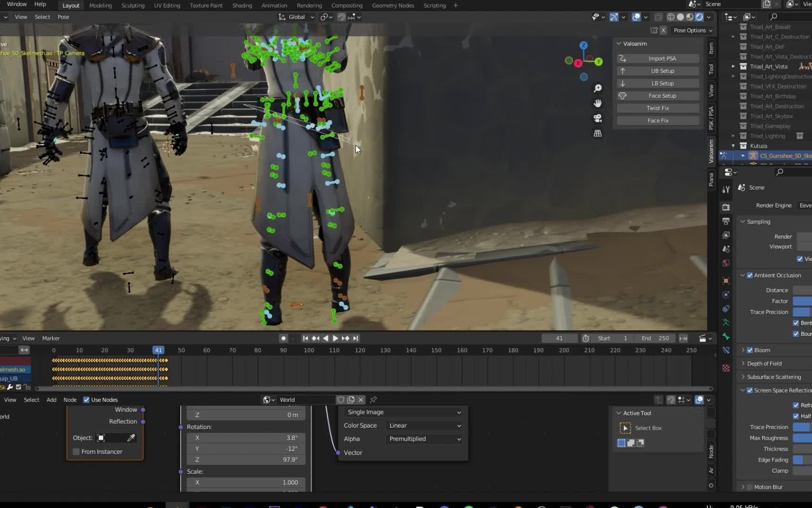Click the zoom magnifier gizmo in the viewport

[598, 88]
